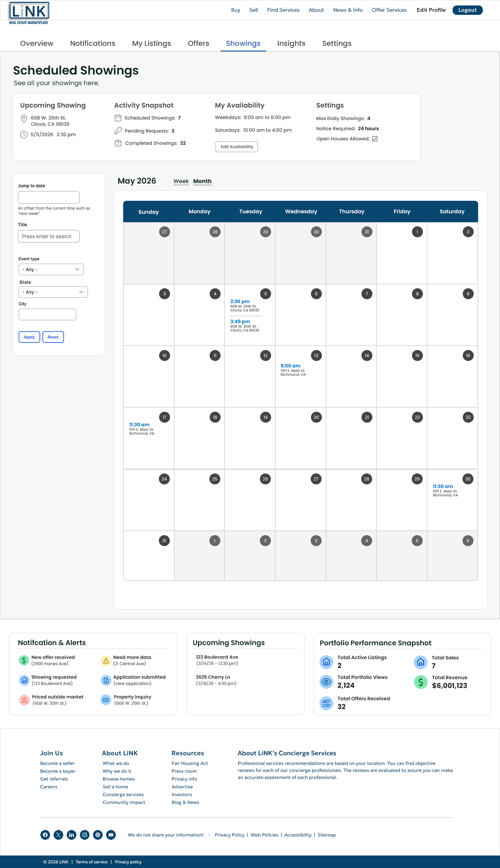Open the YouTube icon in the footer
Image resolution: width=500 pixels, height=868 pixels.
(x=111, y=835)
